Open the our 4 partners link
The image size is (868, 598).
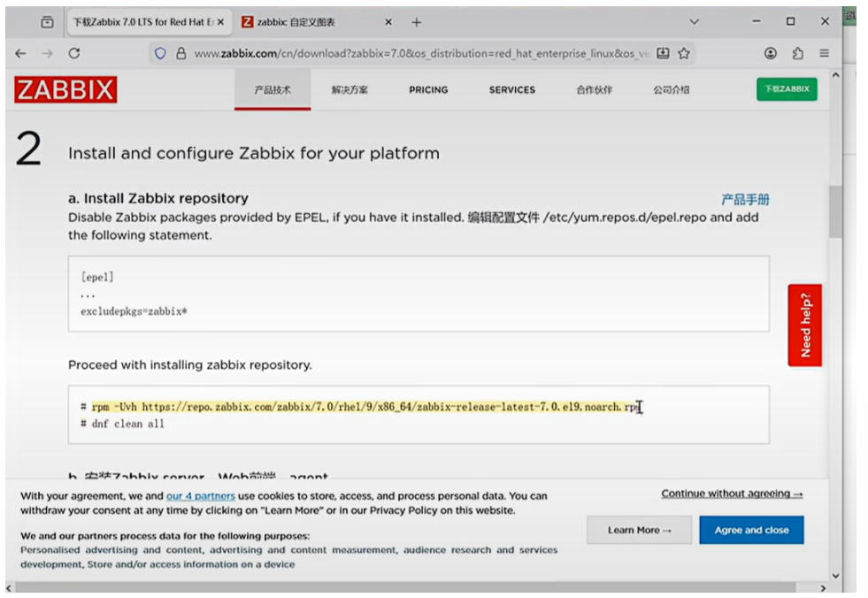click(200, 496)
